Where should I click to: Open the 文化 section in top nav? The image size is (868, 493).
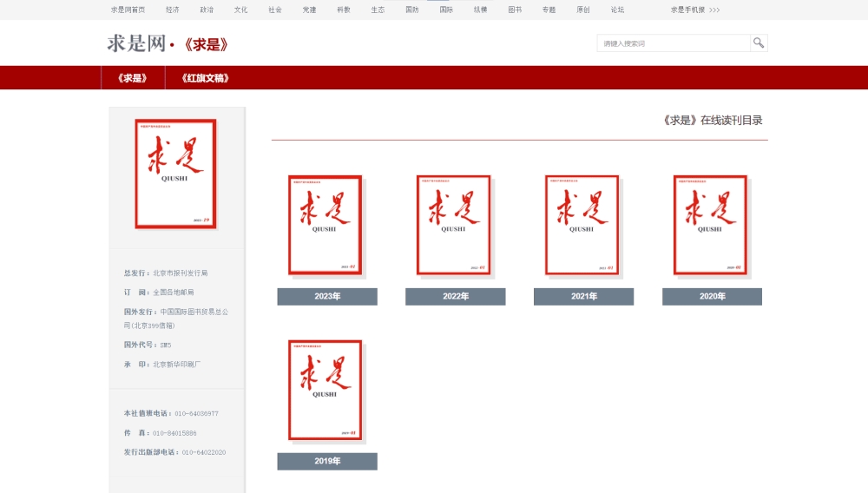[240, 10]
